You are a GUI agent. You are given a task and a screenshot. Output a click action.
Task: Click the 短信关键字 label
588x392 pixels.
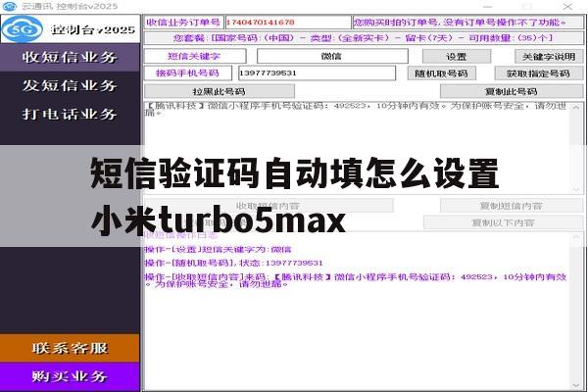[x=195, y=56]
